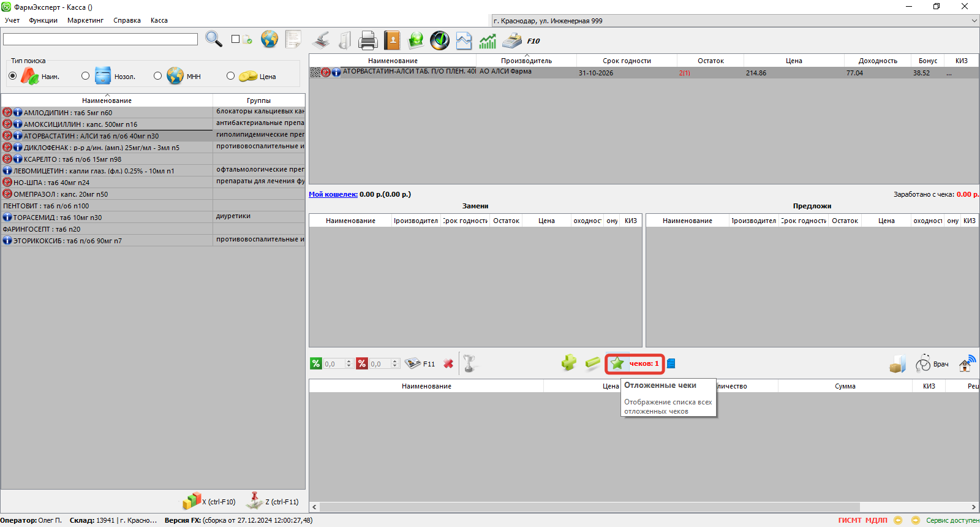980x527 pixels.
Task: Click the Мой кошелек link
Action: pyautogui.click(x=333, y=194)
